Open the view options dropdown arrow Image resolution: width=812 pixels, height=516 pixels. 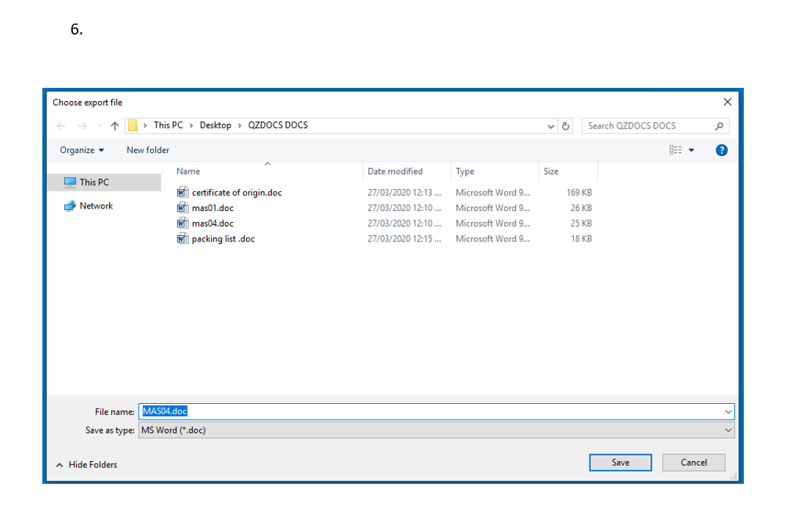coord(691,151)
